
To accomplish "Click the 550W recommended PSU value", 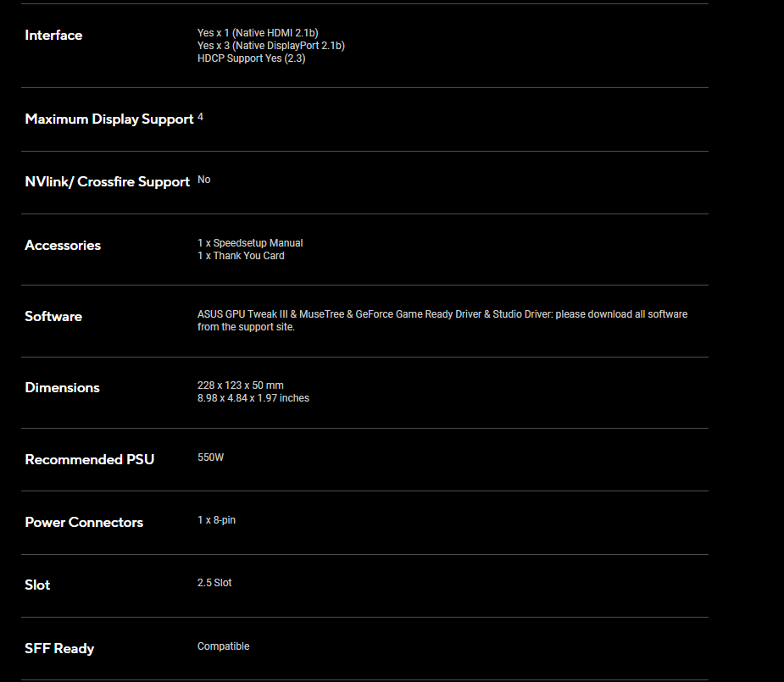I will tap(211, 457).
